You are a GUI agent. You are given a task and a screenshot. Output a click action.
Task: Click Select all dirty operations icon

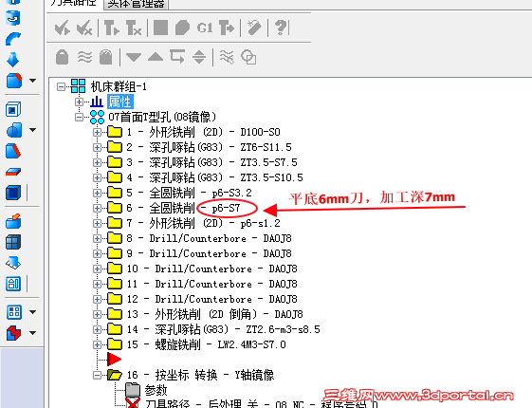click(84, 28)
